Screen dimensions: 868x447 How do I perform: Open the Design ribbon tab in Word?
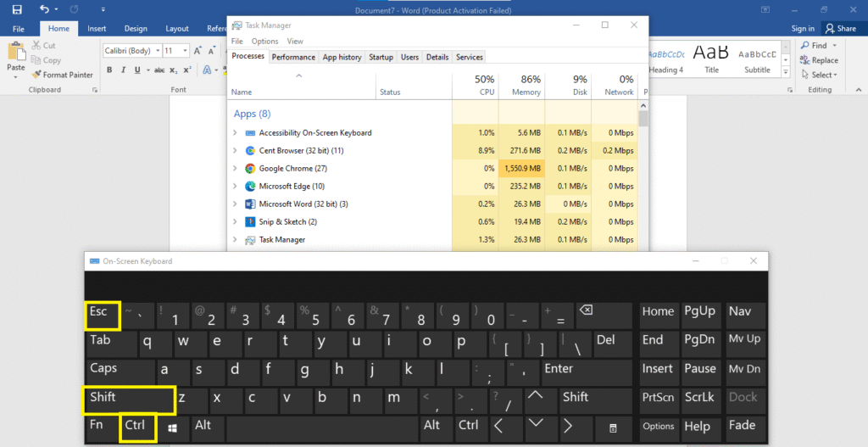(136, 28)
